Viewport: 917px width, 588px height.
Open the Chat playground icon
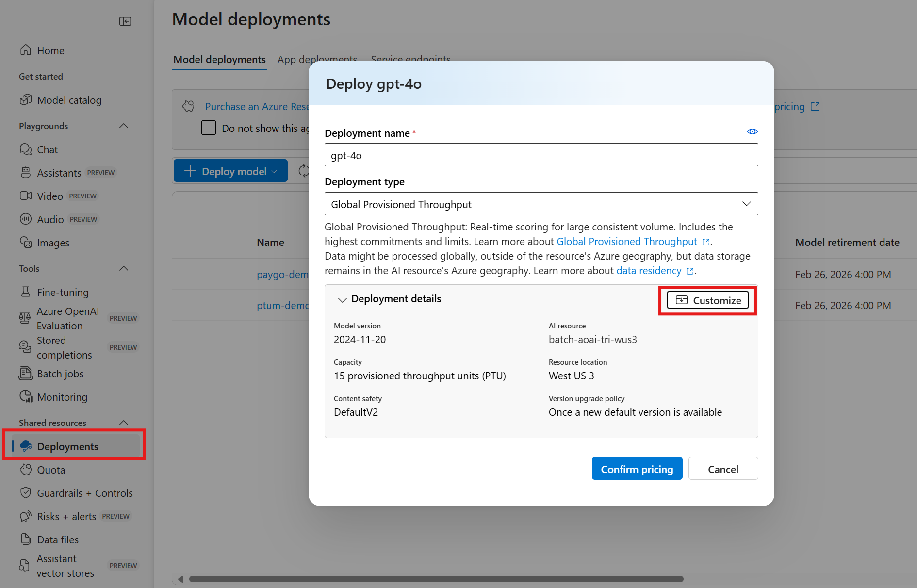[26, 149]
